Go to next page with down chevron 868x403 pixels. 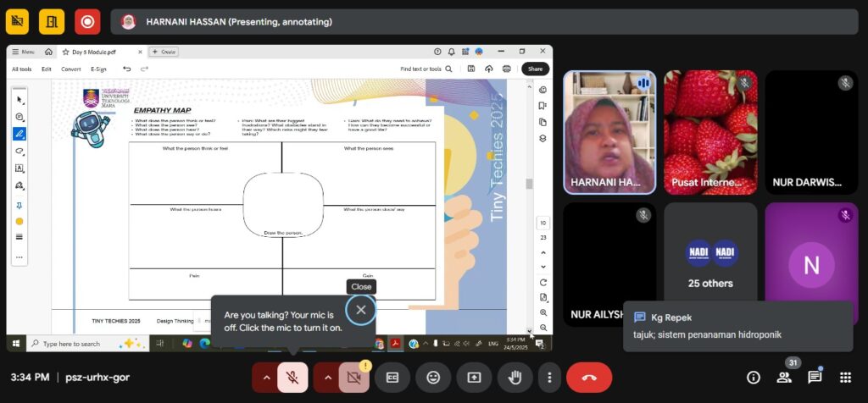543,267
